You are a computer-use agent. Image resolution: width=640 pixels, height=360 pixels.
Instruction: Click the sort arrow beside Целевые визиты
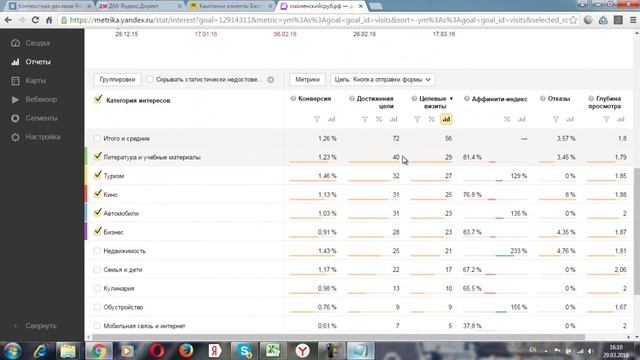(451, 99)
